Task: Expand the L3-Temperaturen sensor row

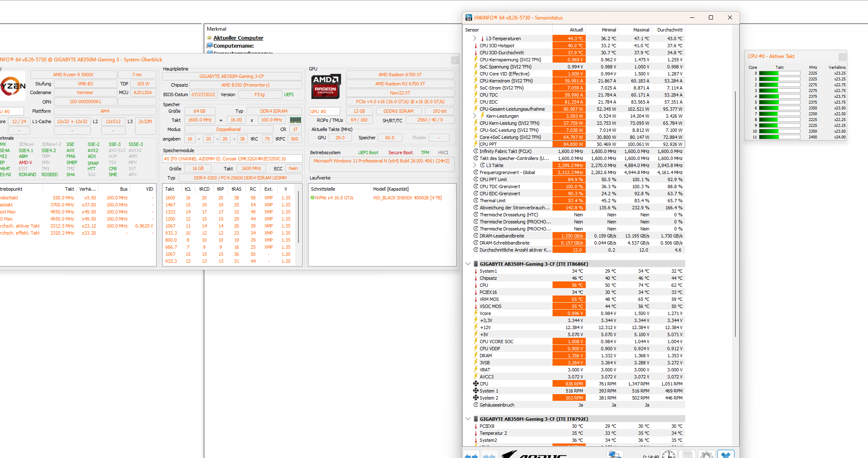Action: tap(475, 38)
